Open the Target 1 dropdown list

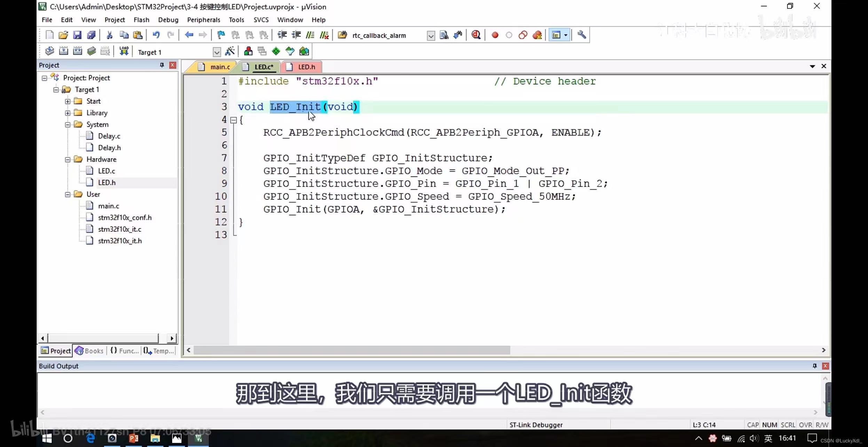(216, 52)
